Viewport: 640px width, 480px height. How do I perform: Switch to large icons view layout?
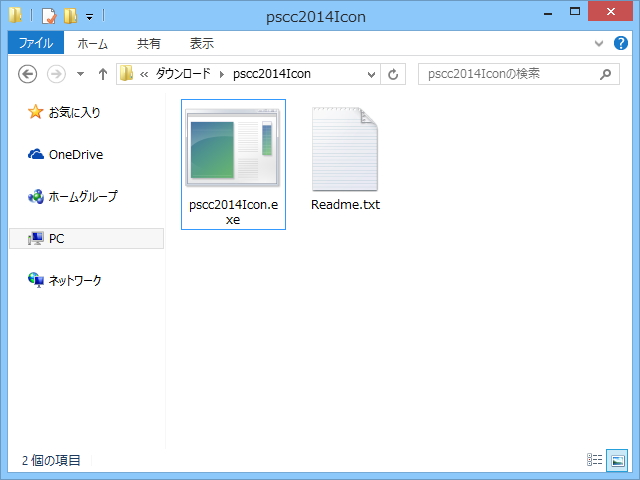tap(617, 460)
